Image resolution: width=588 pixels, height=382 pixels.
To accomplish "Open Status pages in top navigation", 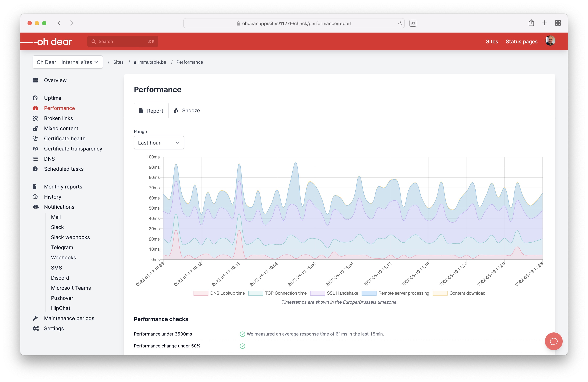I will pos(522,41).
